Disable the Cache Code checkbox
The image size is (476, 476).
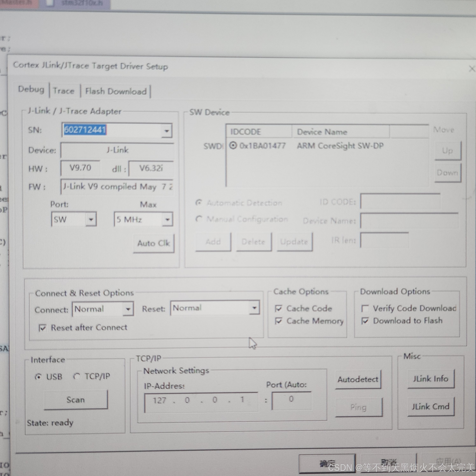tap(278, 308)
